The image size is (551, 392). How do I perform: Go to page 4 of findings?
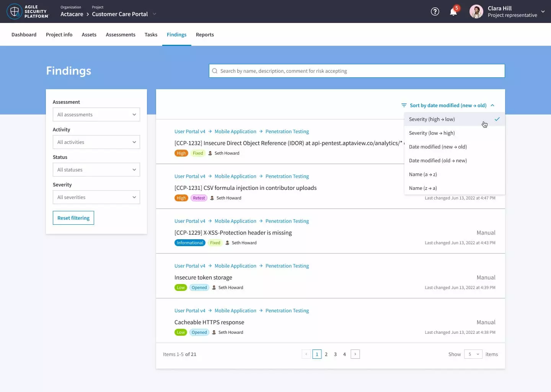click(x=344, y=354)
